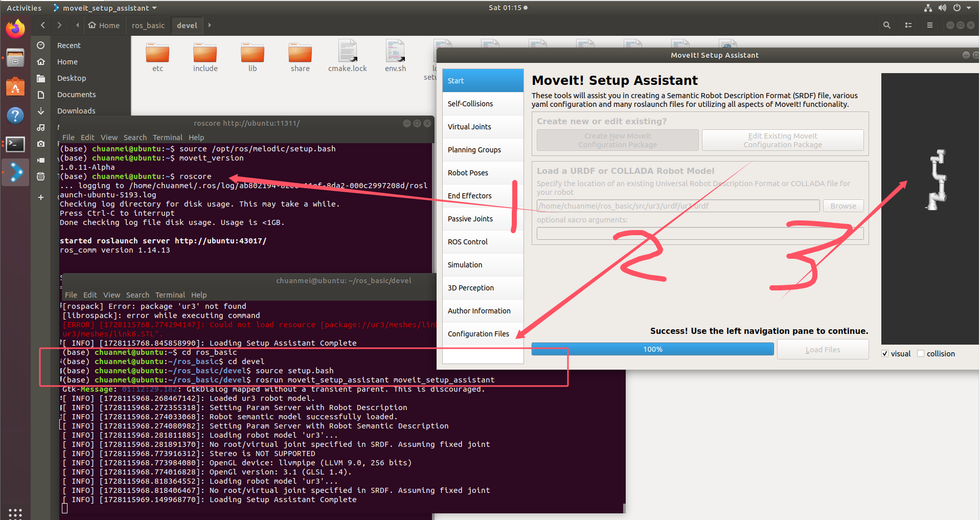Click Edit Existing MoveIt Configuration Package
The height and width of the screenshot is (520, 980).
pos(782,140)
